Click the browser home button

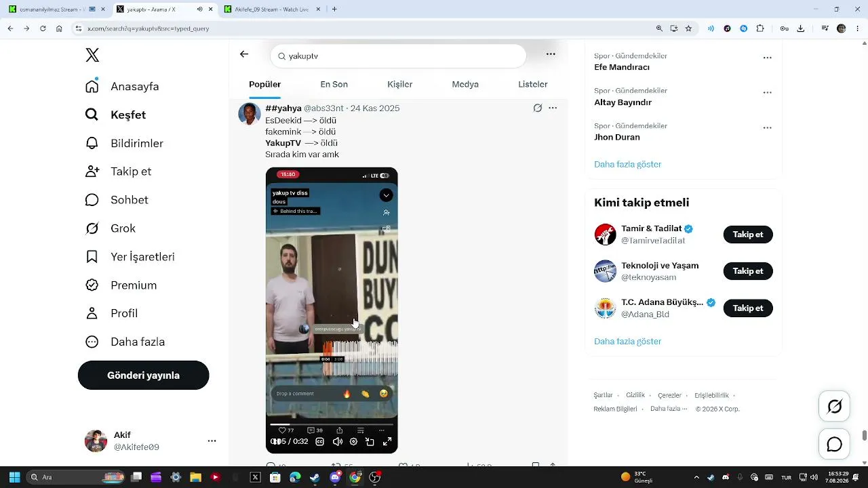click(59, 28)
